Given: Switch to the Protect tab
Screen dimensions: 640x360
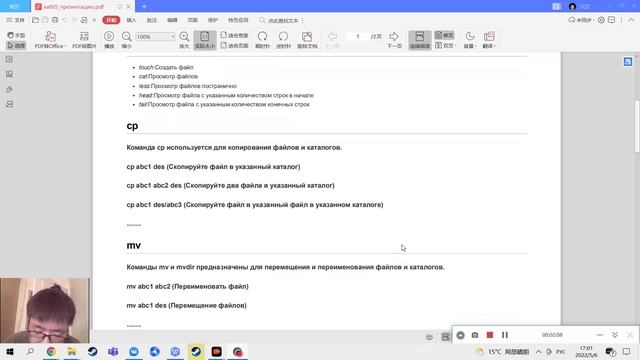Looking at the screenshot, I should point(213,20).
